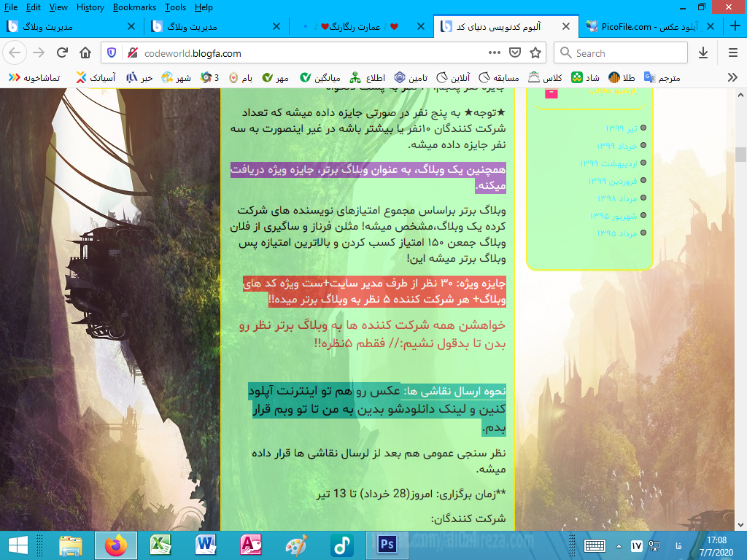Save the page to Pocket
The image size is (747, 560).
point(515,53)
